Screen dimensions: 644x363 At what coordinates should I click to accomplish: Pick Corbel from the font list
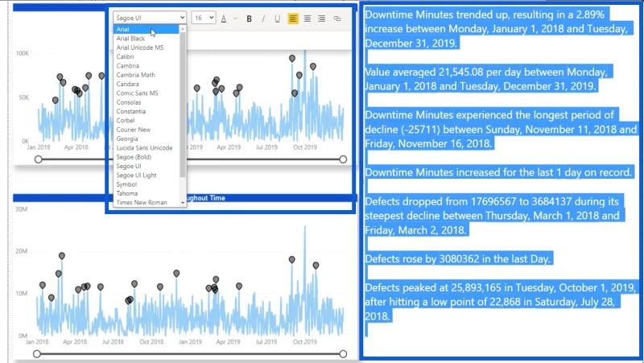click(146, 120)
